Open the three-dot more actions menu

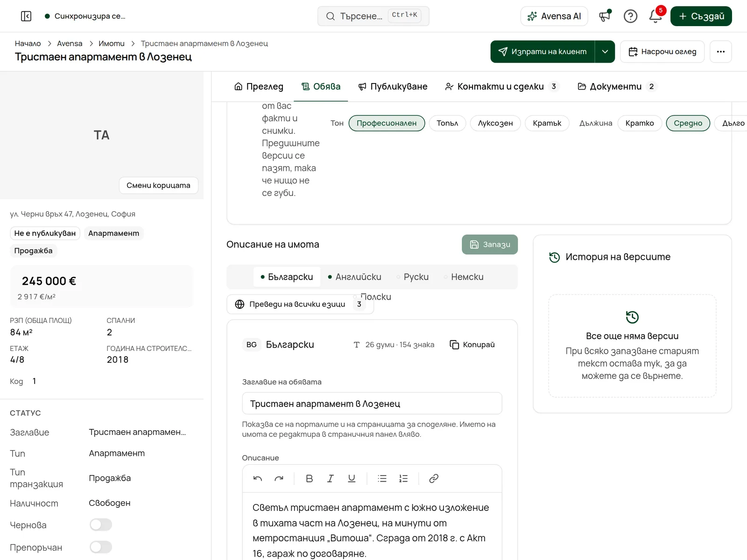pyautogui.click(x=721, y=51)
